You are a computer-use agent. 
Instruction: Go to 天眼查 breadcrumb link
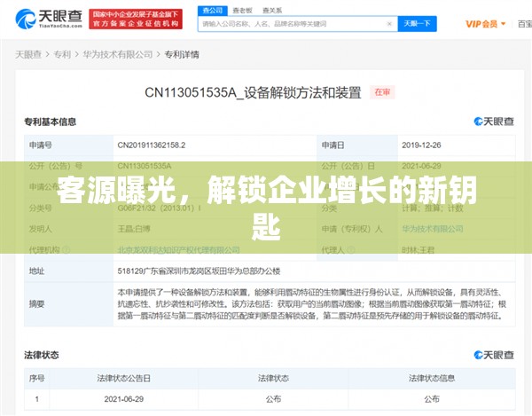28,54
